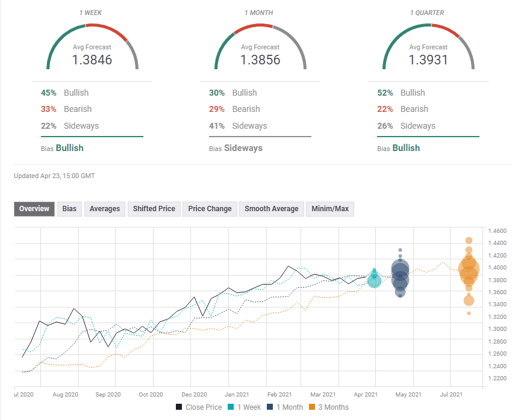Click the 1 Week forecast gauge
The height and width of the screenshot is (420, 518).
click(x=92, y=48)
